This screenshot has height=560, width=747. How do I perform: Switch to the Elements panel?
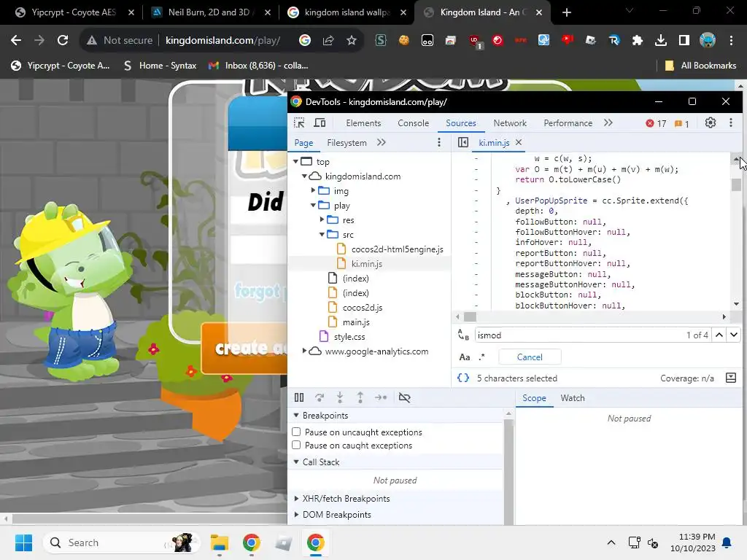pos(363,122)
